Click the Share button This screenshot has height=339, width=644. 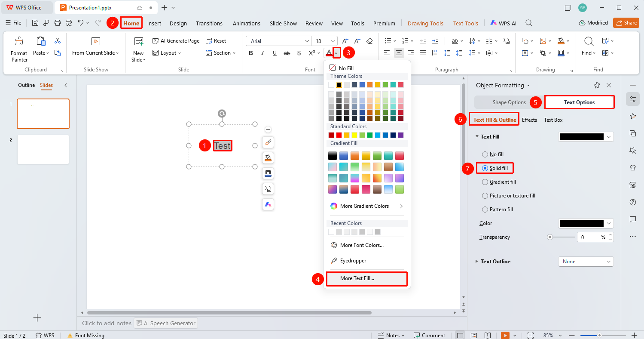tap(626, 23)
